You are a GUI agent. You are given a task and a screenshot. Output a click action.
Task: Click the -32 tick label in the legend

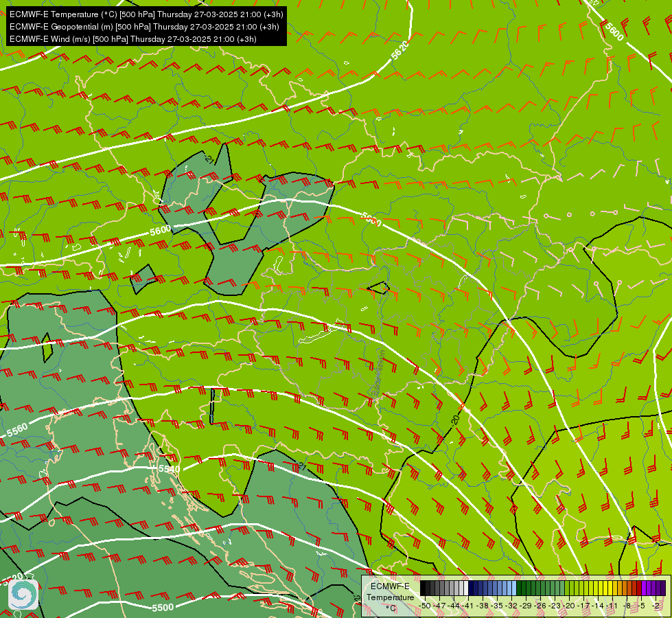tap(511, 606)
